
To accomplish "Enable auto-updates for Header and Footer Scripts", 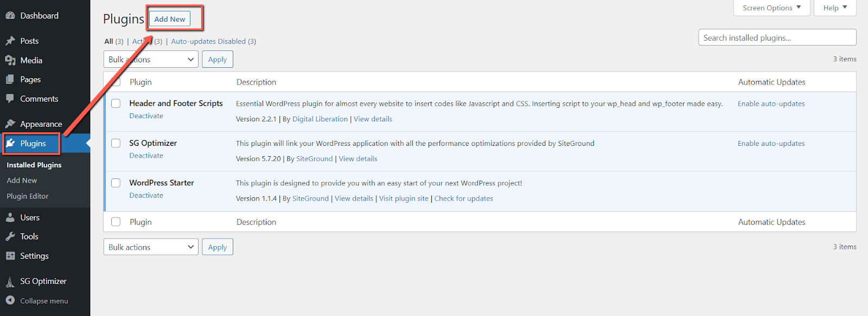I will (x=771, y=104).
